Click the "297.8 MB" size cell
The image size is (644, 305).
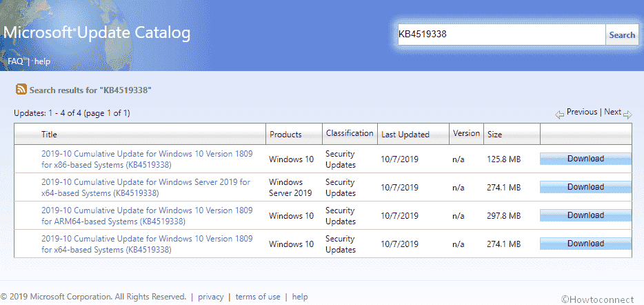pyautogui.click(x=504, y=216)
